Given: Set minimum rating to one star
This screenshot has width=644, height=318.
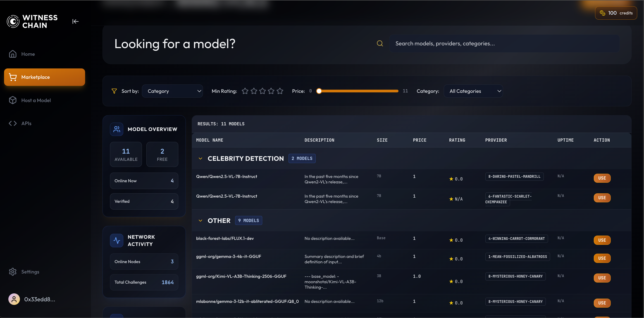Looking at the screenshot, I should point(245,91).
